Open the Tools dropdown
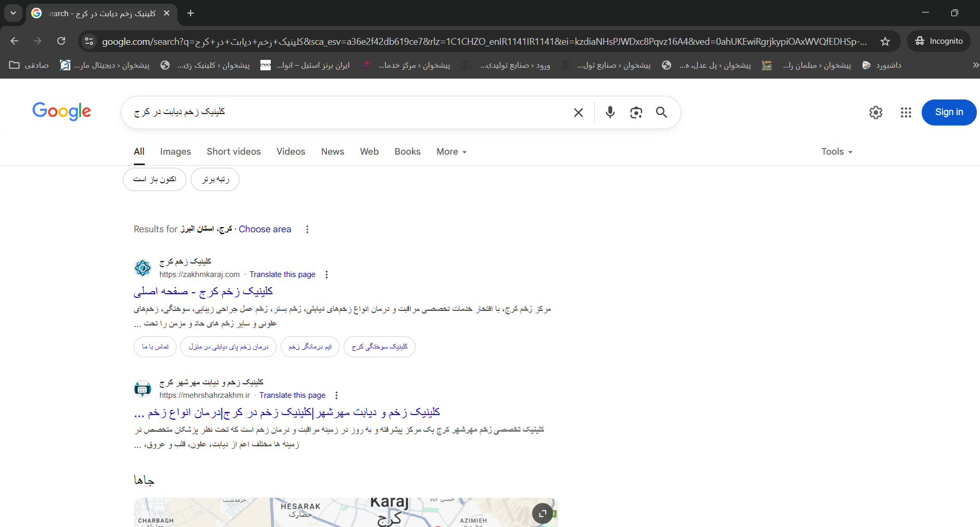Screen dimensions: 980x527 coord(837,152)
